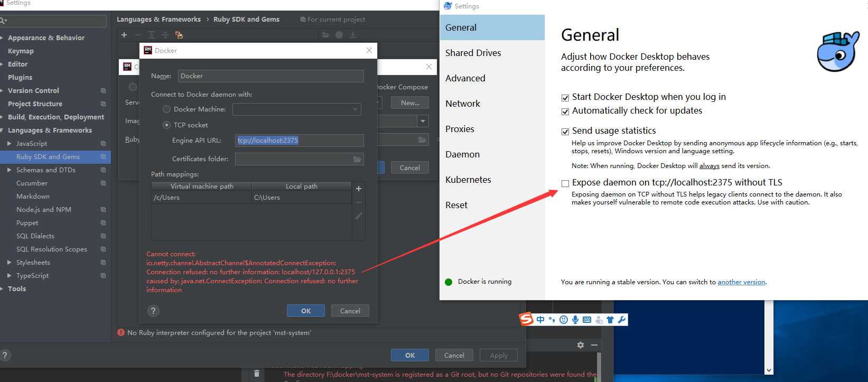
Task: Select the Keymap settings item
Action: click(x=21, y=51)
